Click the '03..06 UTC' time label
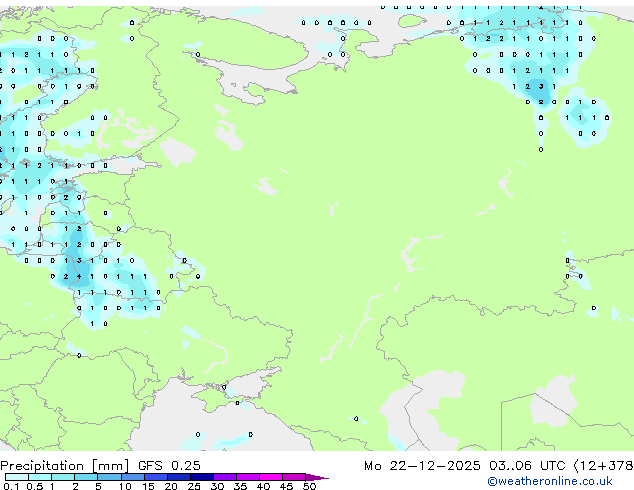Image resolution: width=634 pixels, height=490 pixels. click(x=527, y=466)
